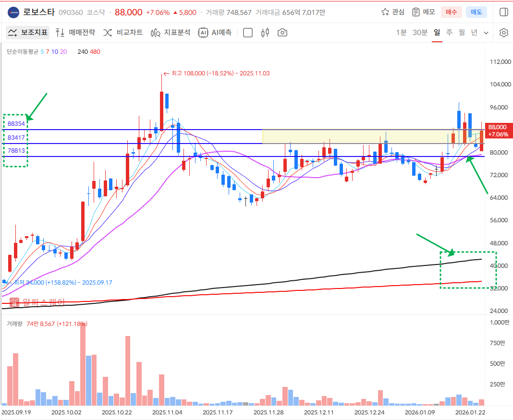Open chart settings gear icon
The image size is (513, 420).
click(x=503, y=33)
